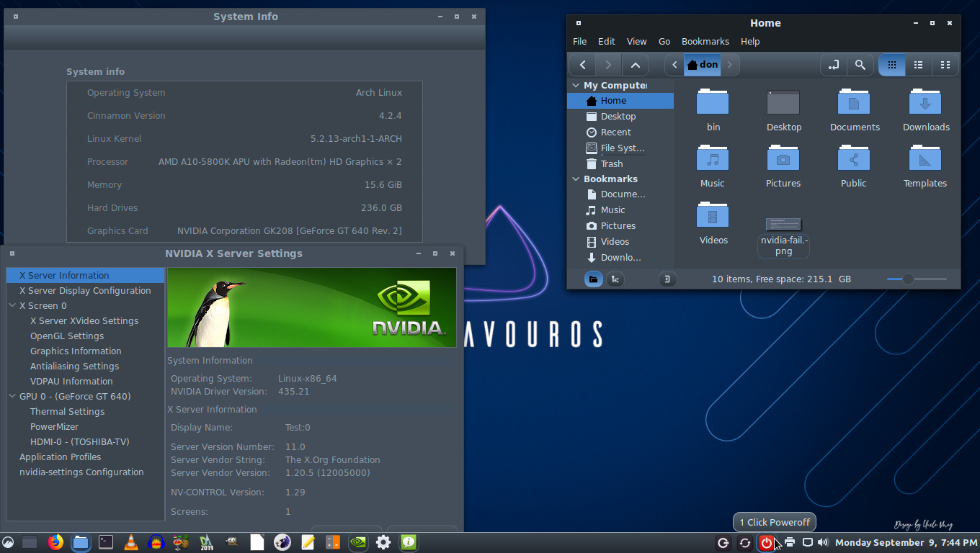Open X Server XVideo Settings

point(84,321)
